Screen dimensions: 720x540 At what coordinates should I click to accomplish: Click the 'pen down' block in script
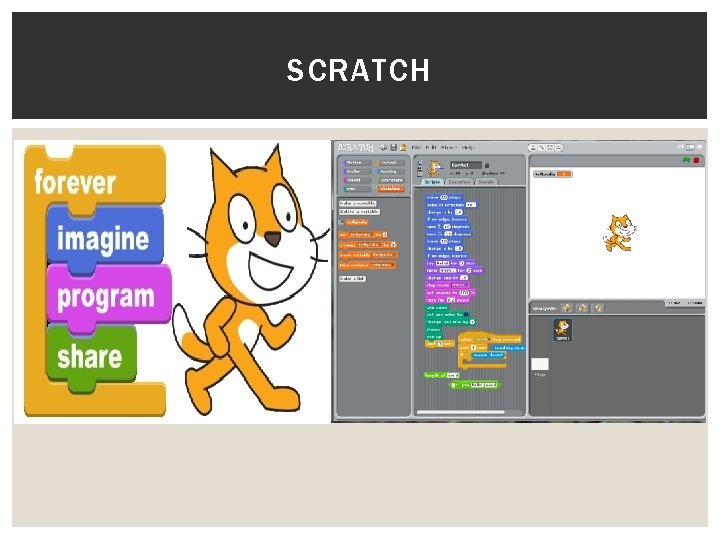[x=437, y=308]
